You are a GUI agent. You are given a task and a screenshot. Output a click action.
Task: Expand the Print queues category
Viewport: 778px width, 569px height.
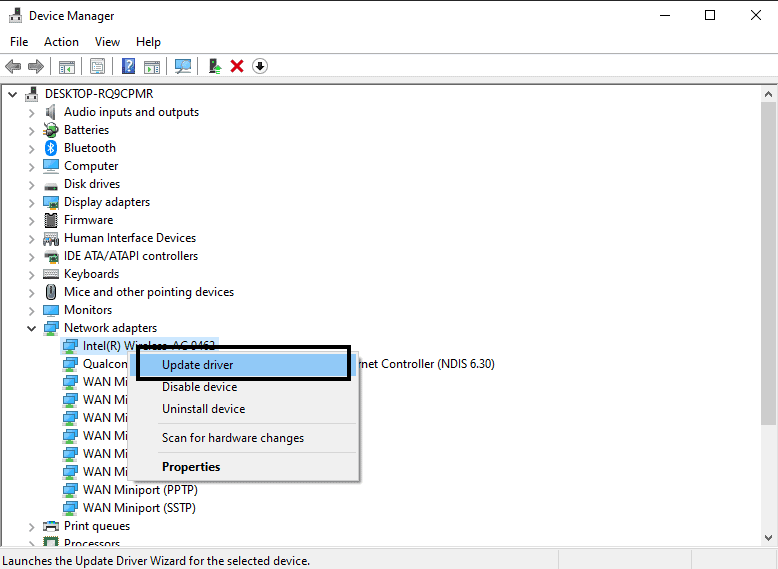(x=32, y=527)
